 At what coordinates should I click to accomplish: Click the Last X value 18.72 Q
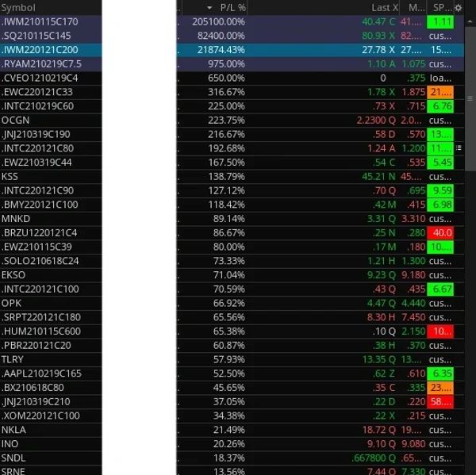pyautogui.click(x=379, y=430)
